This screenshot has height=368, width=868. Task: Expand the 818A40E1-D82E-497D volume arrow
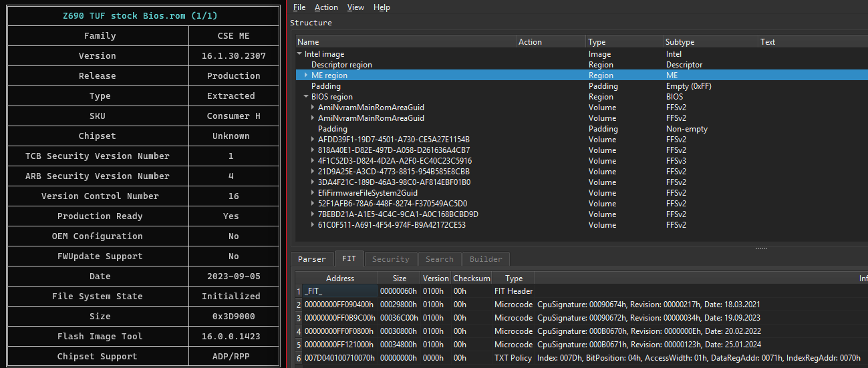(x=313, y=150)
